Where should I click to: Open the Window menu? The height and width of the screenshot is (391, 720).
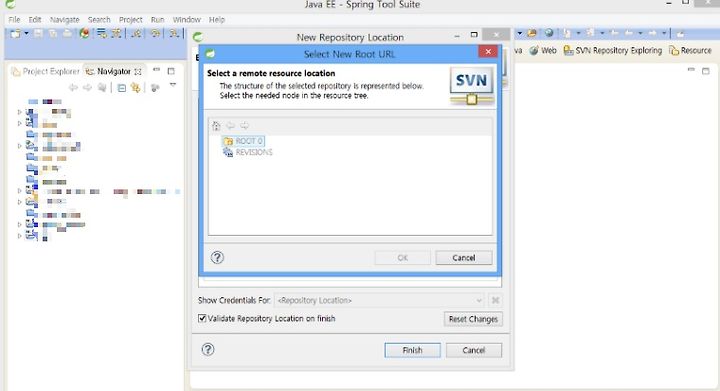point(186,20)
